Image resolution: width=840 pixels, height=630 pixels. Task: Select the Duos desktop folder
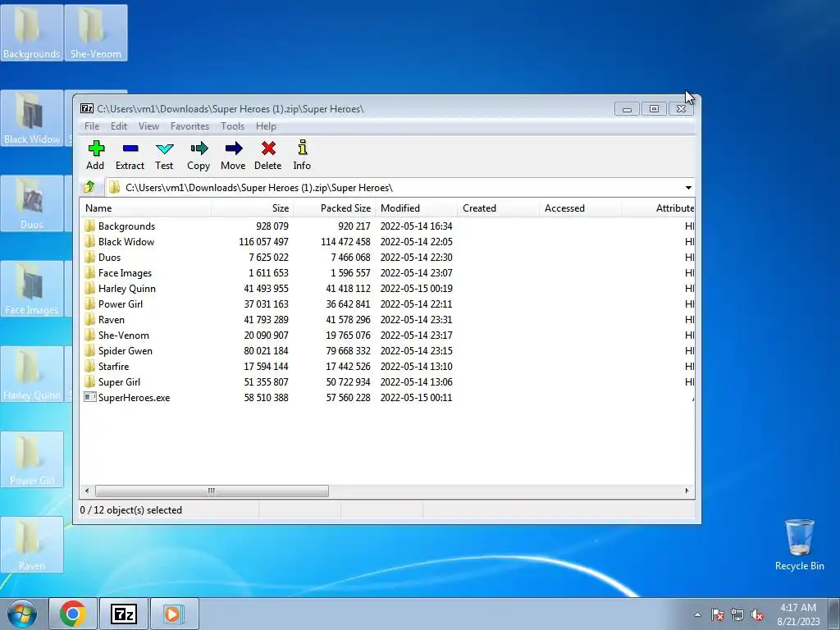(32, 203)
